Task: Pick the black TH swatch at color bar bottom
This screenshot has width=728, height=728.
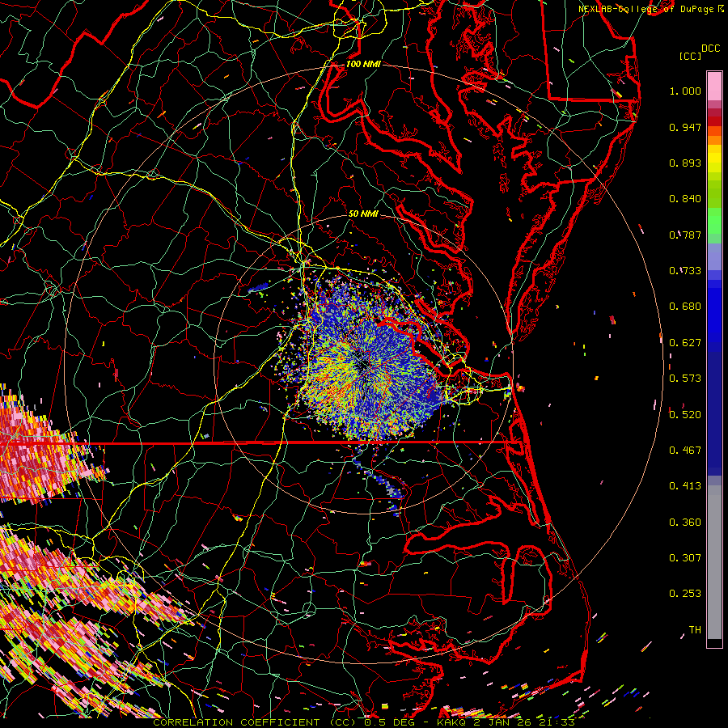Action: (714, 643)
